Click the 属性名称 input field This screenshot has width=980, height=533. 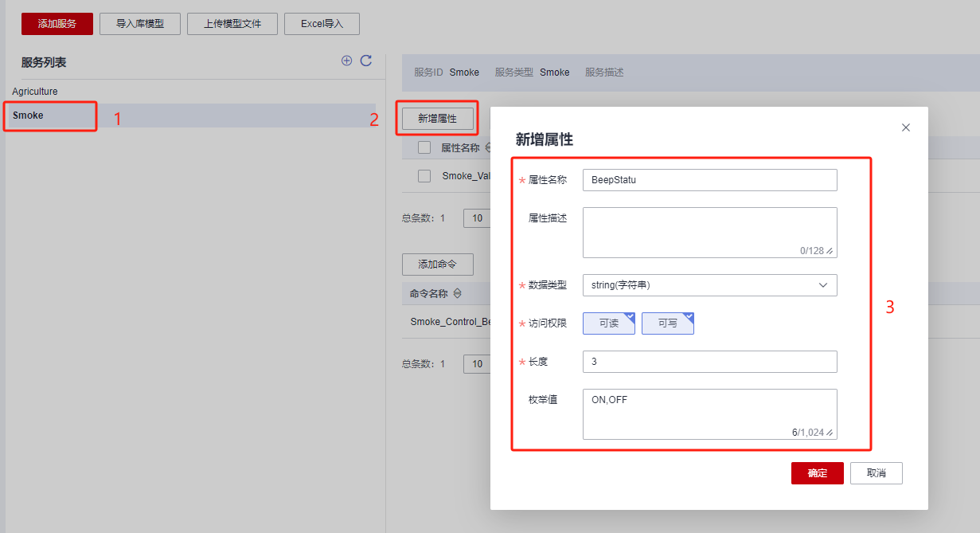point(709,180)
